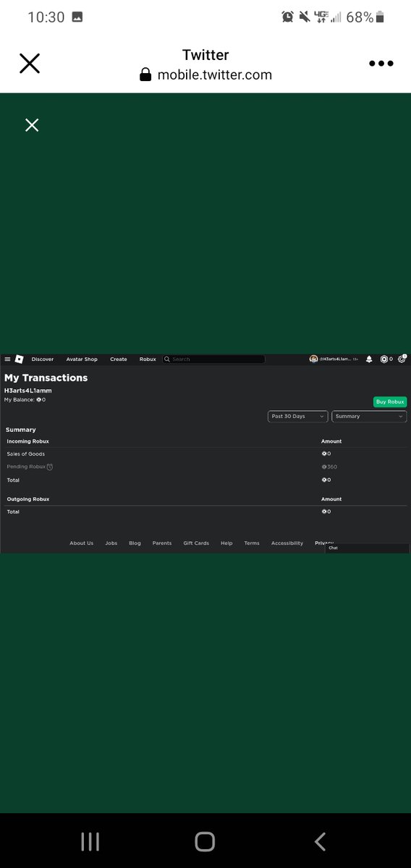Select the Sales of Goods row
Viewport: 411px width, 868px height.
click(205, 454)
